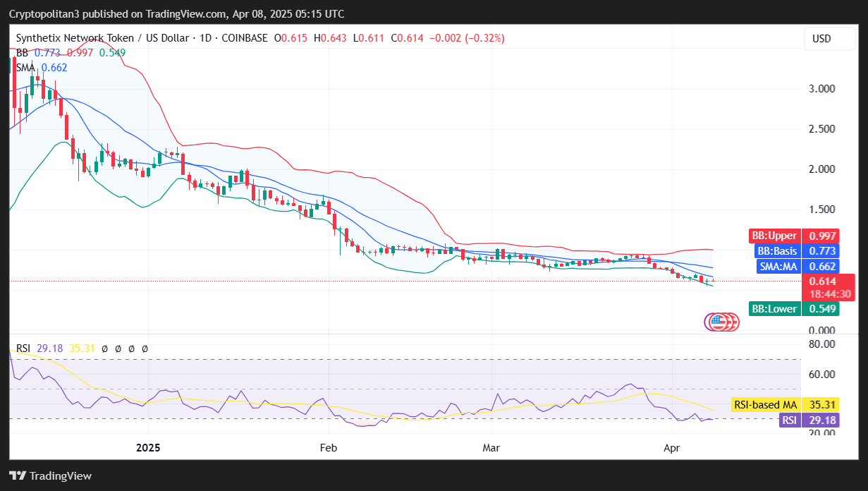The width and height of the screenshot is (868, 491).
Task: Click the 2025 date axis label
Action: click(149, 447)
